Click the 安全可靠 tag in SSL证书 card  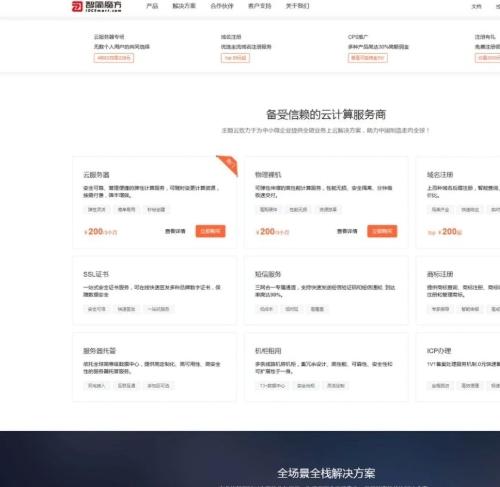coord(97,309)
